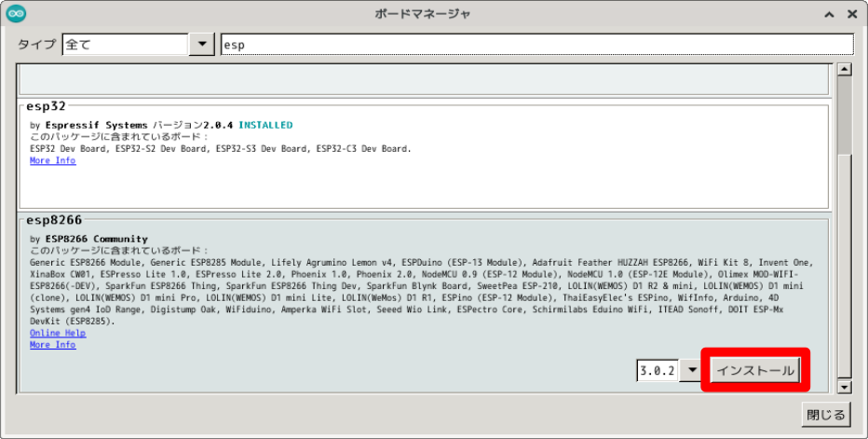
Task: Open the タイプ dropdown arrow
Action: 202,45
